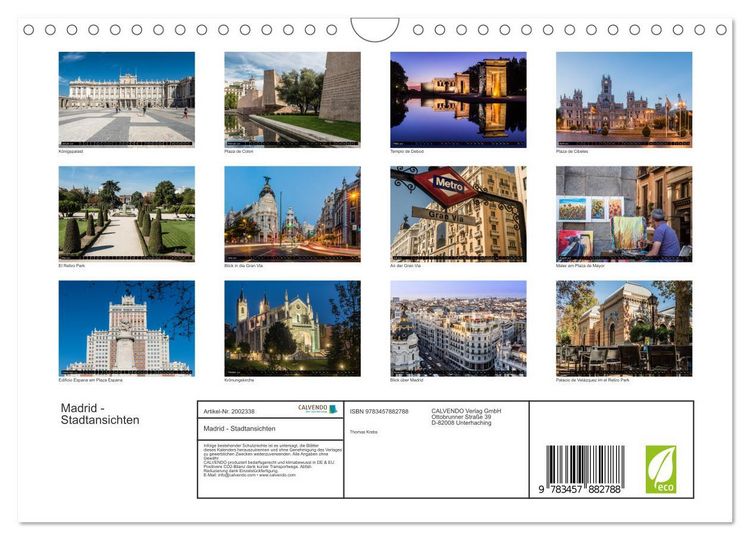750x540 pixels.
Task: Click the Königspalast royal palace photo
Action: [x=127, y=99]
